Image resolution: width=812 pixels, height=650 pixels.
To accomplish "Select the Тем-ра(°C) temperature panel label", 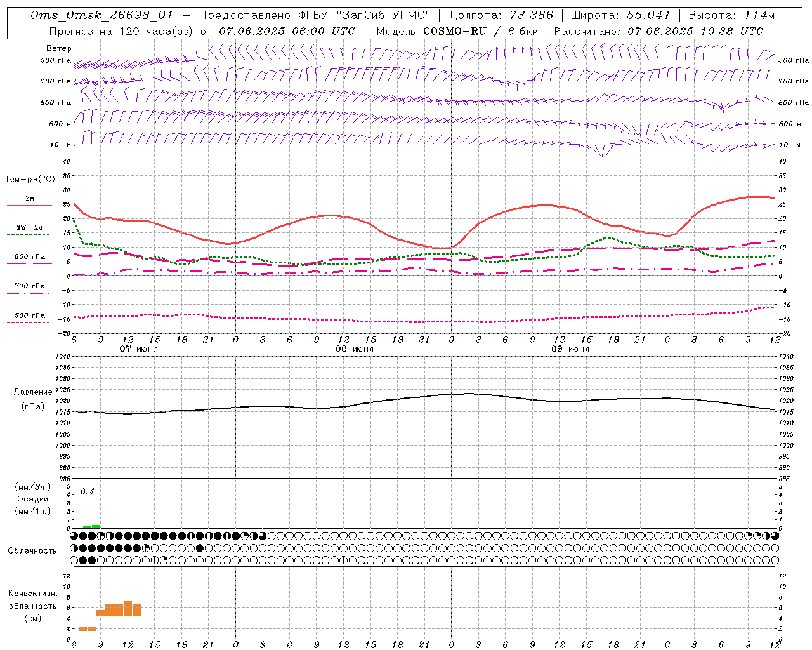I will pos(30,180).
